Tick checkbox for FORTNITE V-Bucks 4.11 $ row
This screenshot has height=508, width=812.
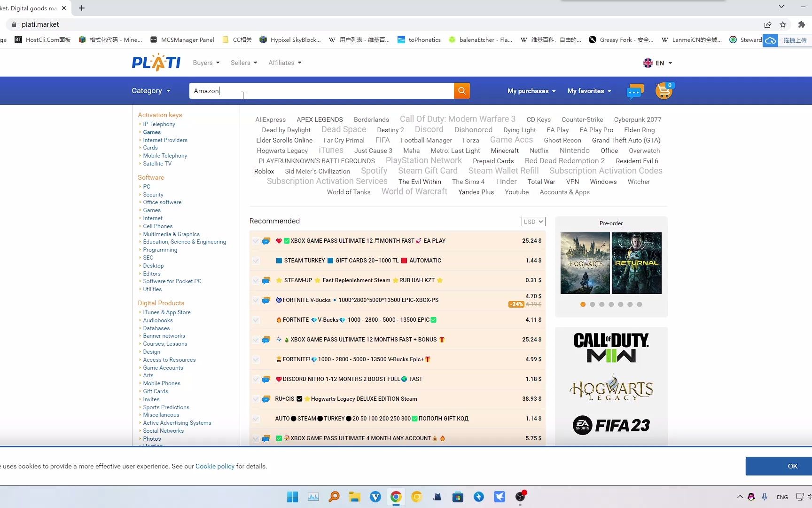256,320
